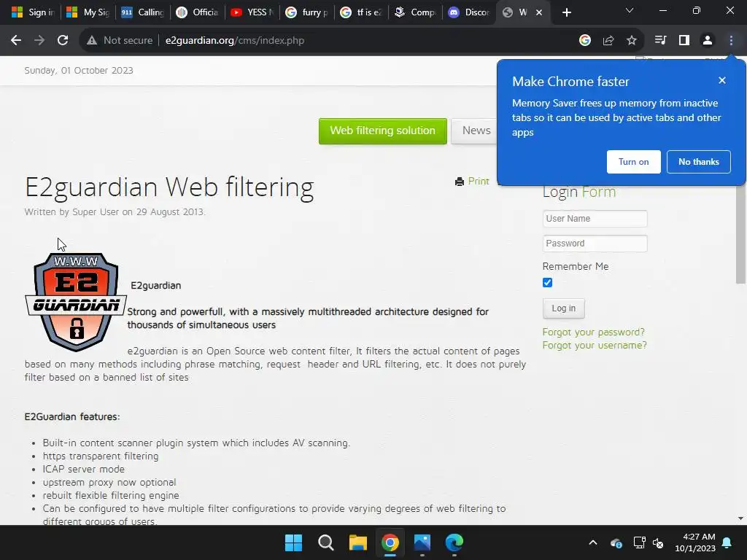This screenshot has width=747, height=560.
Task: Open Chrome three-dot menu
Action: [731, 41]
